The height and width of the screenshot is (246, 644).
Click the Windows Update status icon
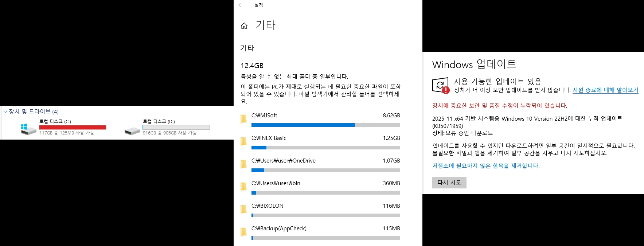(440, 85)
